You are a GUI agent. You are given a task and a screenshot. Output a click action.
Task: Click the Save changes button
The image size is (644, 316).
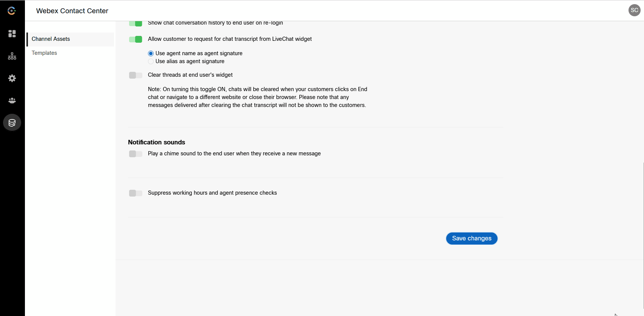(x=471, y=239)
